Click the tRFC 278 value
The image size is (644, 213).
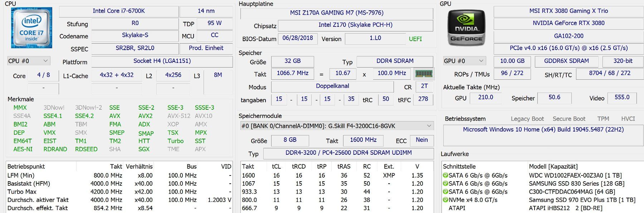pos(423,99)
